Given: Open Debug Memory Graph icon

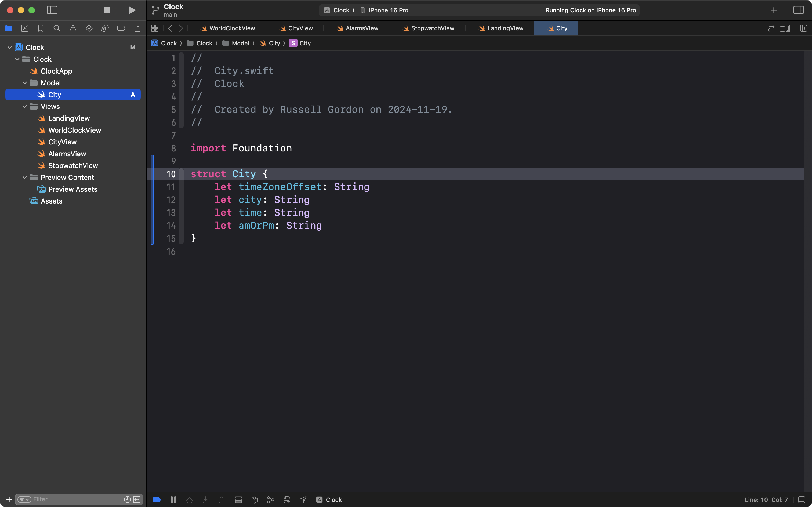Looking at the screenshot, I should coord(271,500).
